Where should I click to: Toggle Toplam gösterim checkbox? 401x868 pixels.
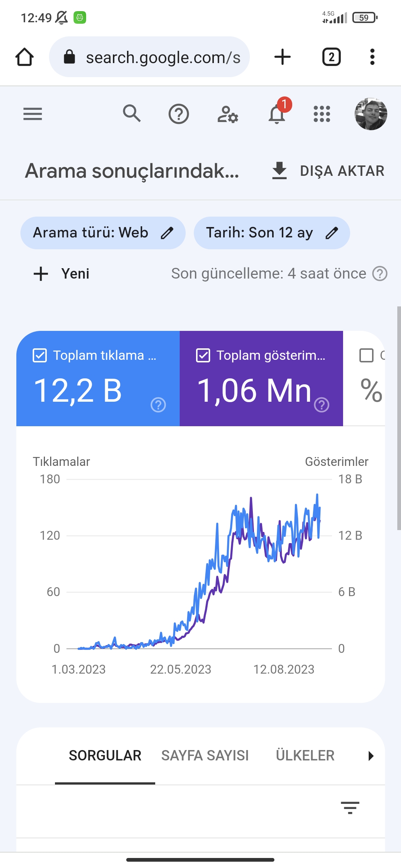click(203, 355)
